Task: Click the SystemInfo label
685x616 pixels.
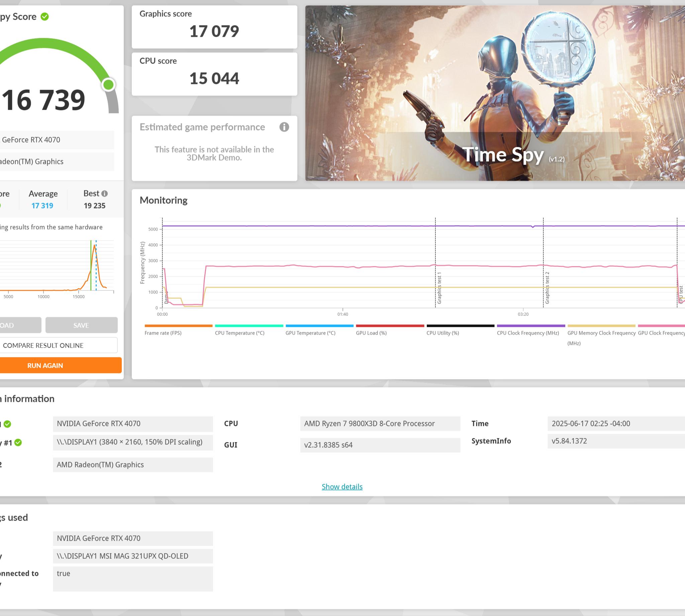Action: tap(491, 441)
